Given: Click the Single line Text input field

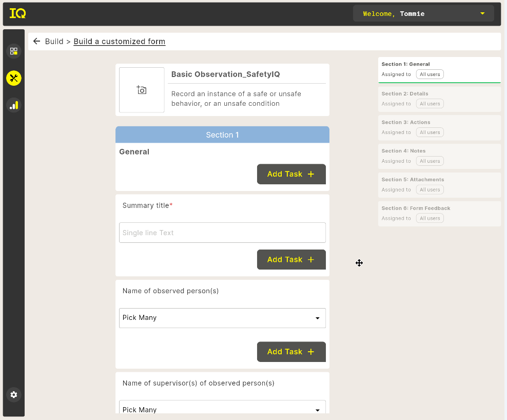Looking at the screenshot, I should click(222, 232).
